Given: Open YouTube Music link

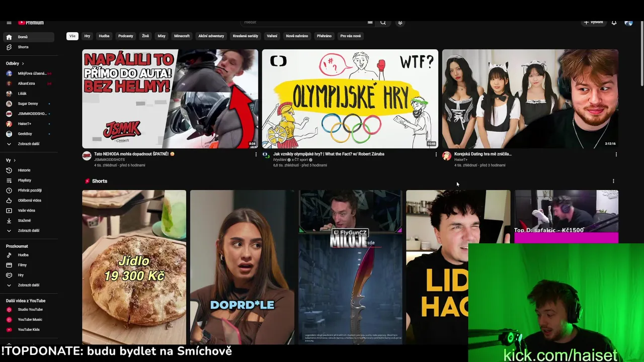Looking at the screenshot, I should point(28,319).
